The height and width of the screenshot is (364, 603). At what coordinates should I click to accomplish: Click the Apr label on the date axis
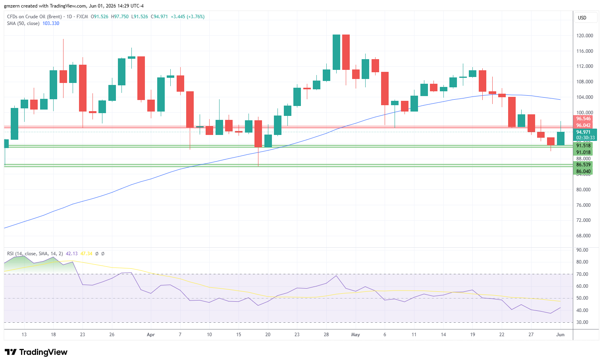(x=151, y=335)
